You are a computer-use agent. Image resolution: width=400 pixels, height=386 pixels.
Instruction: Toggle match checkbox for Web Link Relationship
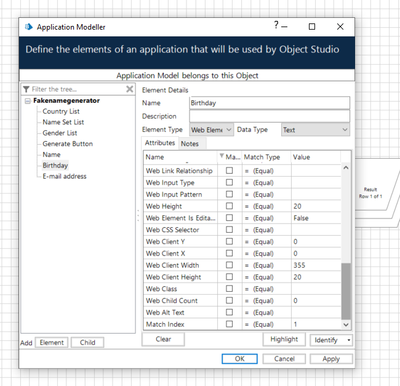tap(229, 171)
